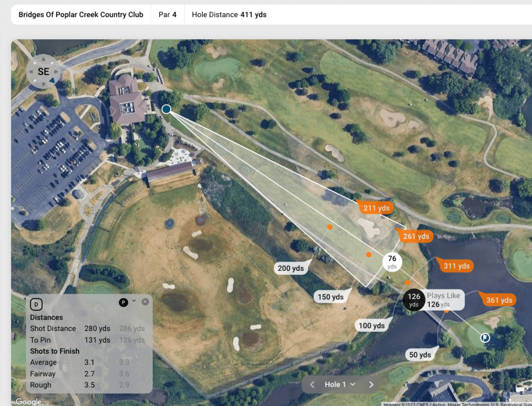Click the D driver club icon

36,304
